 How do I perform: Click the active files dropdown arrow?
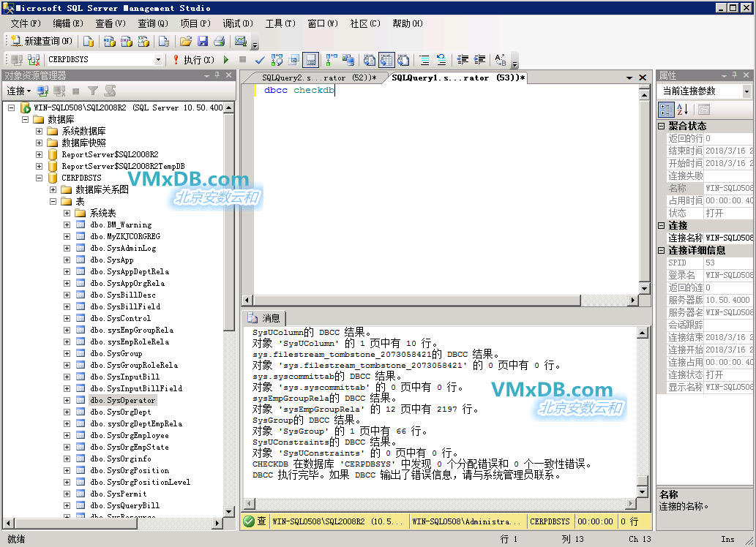click(629, 78)
